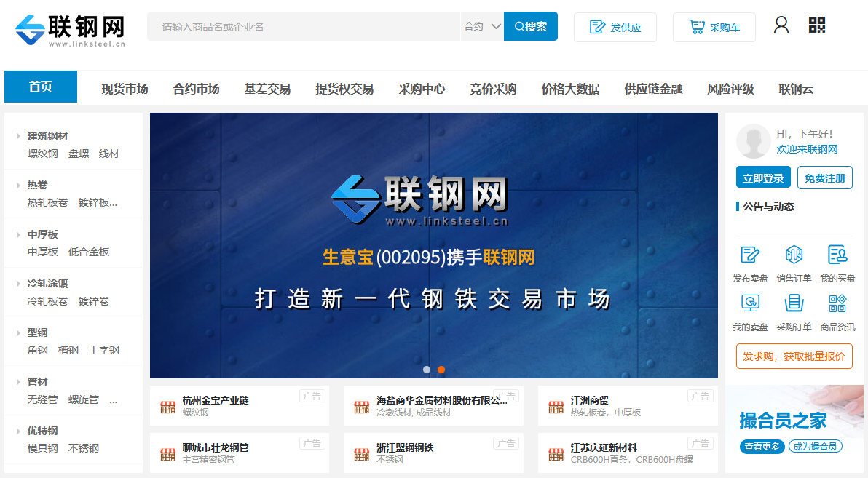Click the 采购订单 icon
Viewport: 868px width, 478px height.
pos(794,303)
